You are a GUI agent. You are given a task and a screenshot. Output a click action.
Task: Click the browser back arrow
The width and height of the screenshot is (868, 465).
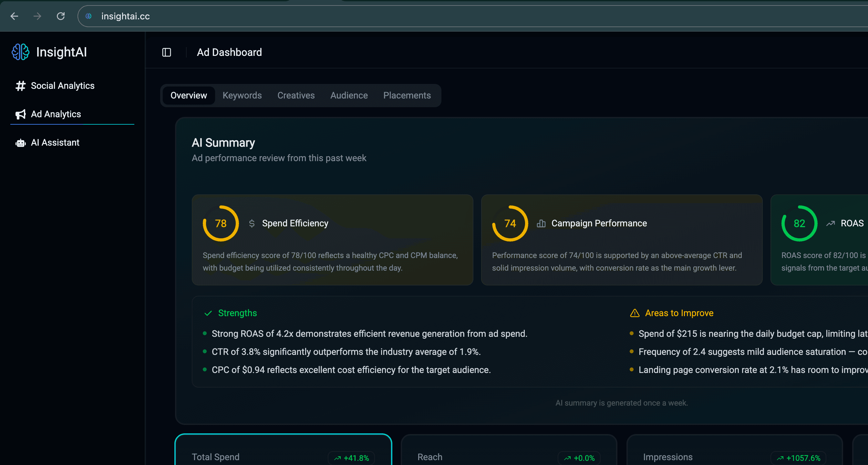tap(14, 16)
